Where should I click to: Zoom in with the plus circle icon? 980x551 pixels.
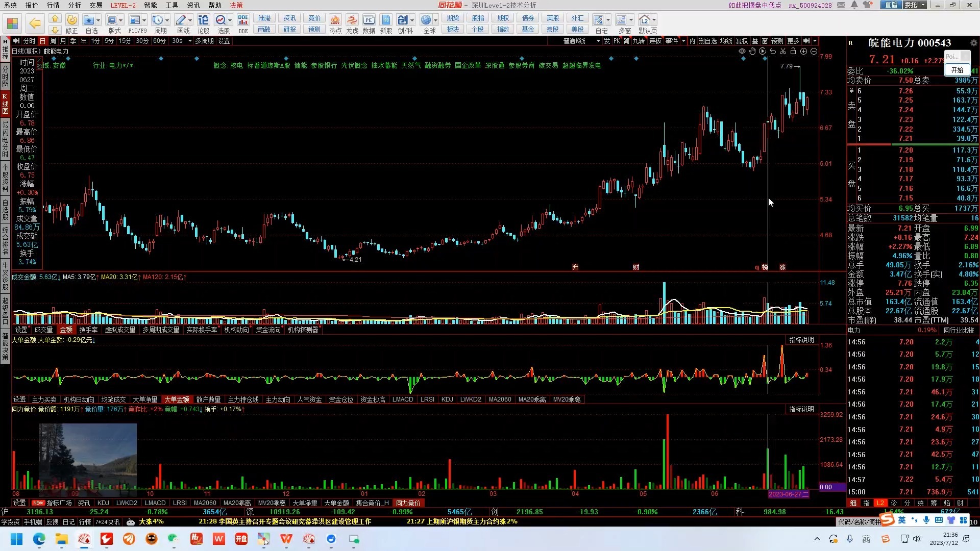tap(803, 51)
